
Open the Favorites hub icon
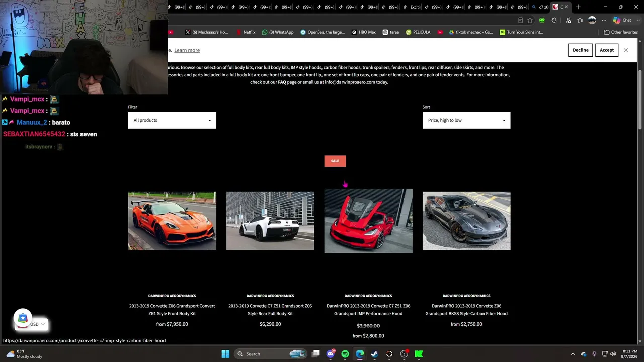click(x=580, y=20)
